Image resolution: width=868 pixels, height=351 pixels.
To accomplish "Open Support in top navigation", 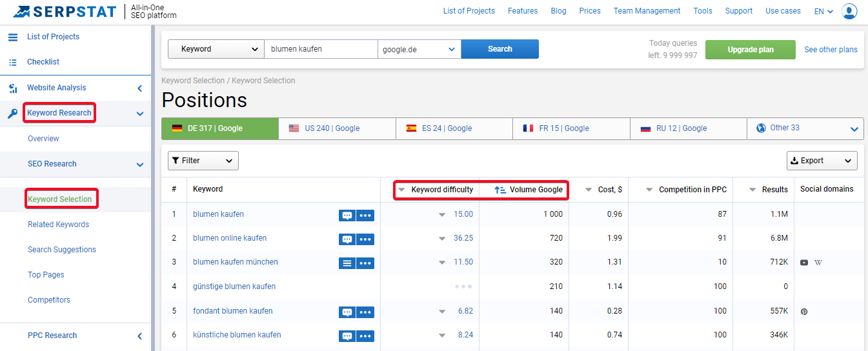I will [739, 11].
